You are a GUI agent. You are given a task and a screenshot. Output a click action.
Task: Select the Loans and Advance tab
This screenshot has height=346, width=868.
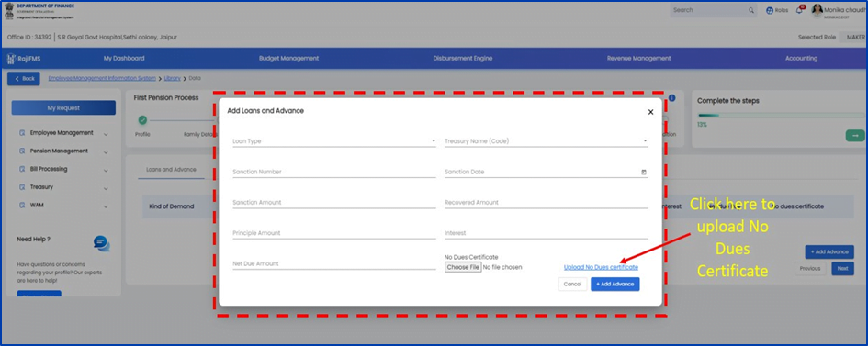(171, 170)
